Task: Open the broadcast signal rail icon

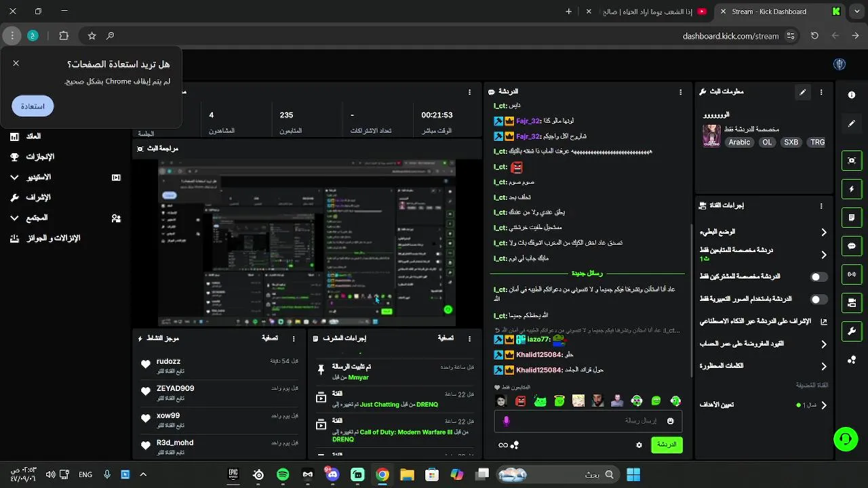Action: point(852,274)
